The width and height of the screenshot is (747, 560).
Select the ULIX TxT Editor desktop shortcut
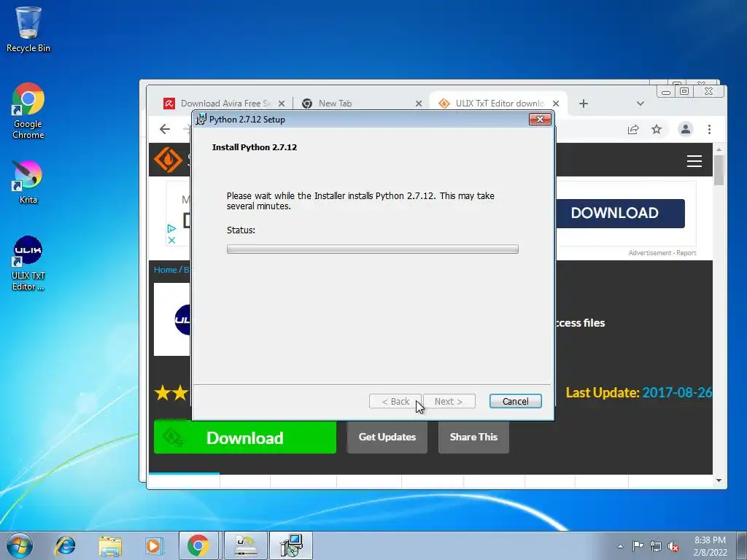point(28,263)
